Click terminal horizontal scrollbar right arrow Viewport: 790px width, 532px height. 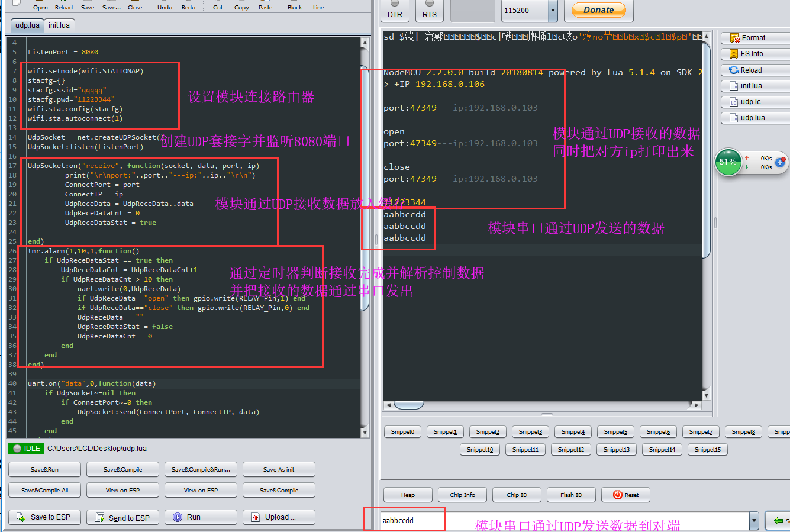click(697, 405)
